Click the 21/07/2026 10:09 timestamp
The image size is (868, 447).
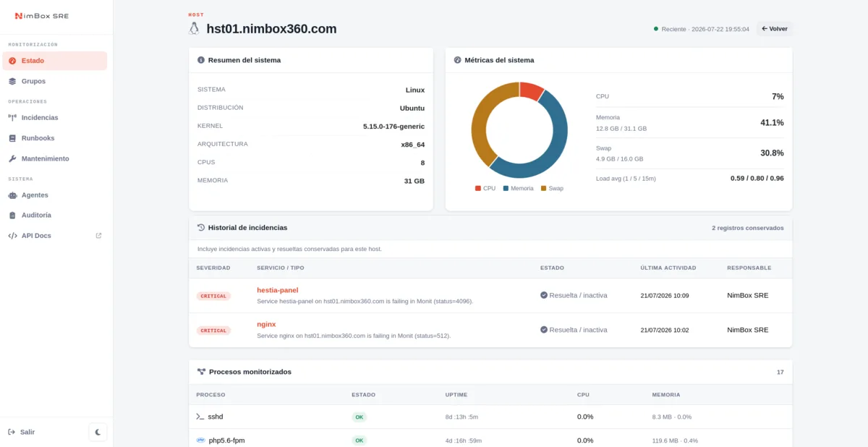coord(665,296)
